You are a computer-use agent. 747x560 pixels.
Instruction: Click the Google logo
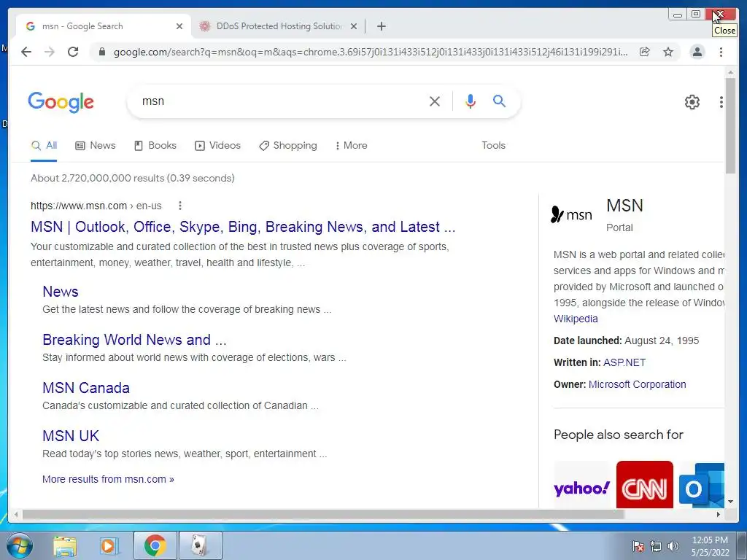point(61,102)
